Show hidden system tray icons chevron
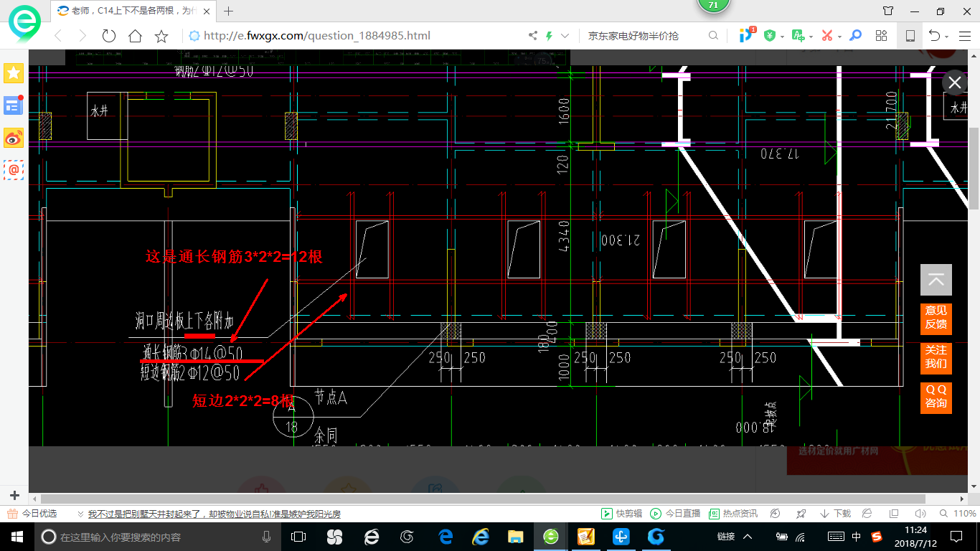The width and height of the screenshot is (980, 551). 747,536
